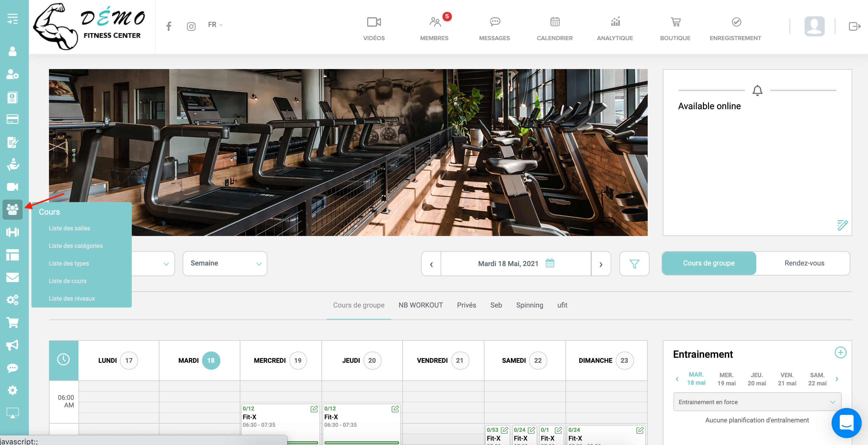This screenshot has height=445, width=868.
Task: Open Liste des salles menu entry
Action: (x=69, y=228)
